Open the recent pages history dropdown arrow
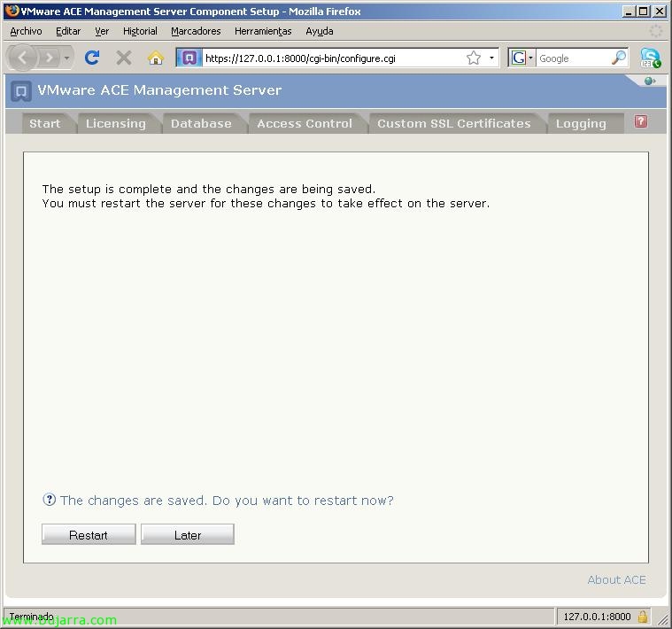672x629 pixels. pos(67,58)
